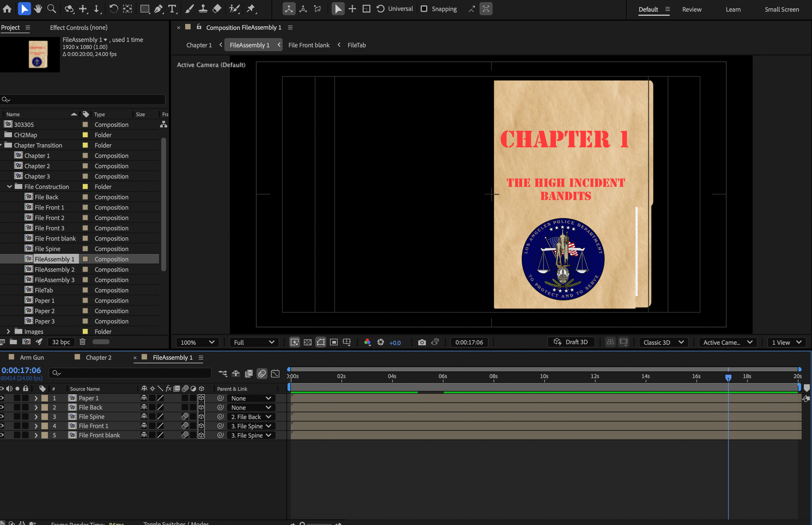Enable the Snapping checkbox
The height and width of the screenshot is (525, 812).
tap(424, 9)
